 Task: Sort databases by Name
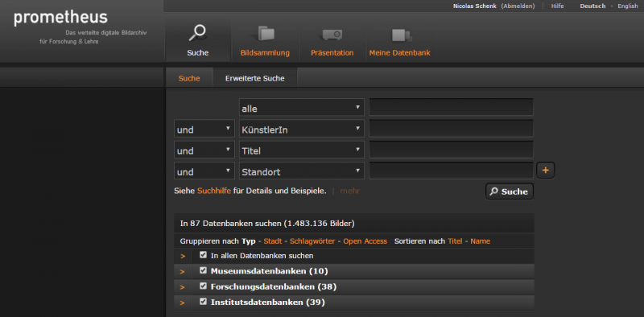tap(480, 241)
